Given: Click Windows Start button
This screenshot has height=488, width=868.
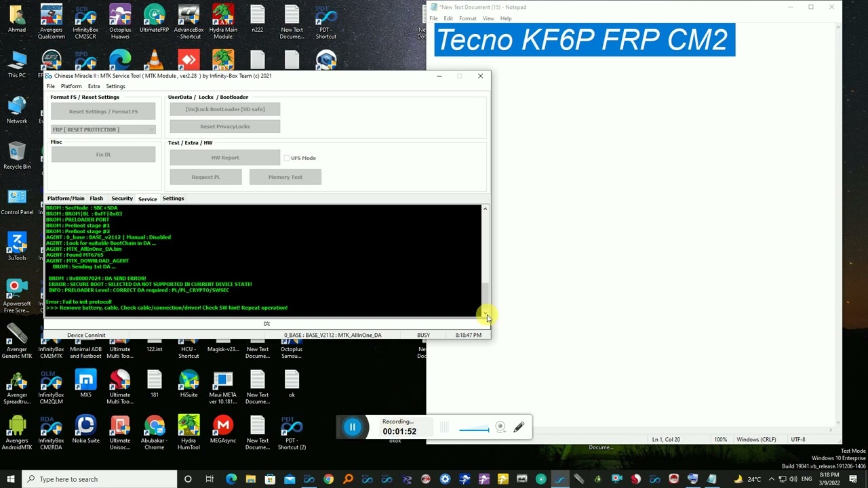Looking at the screenshot, I should click(x=10, y=479).
